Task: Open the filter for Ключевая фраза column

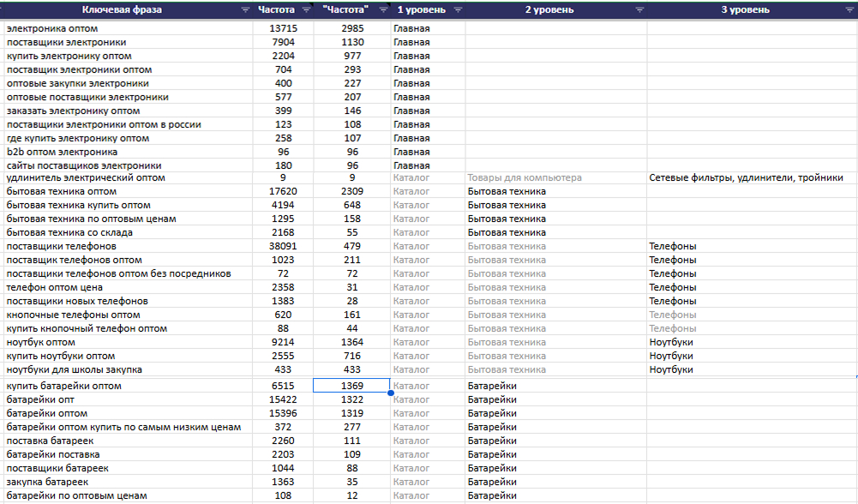Action: pyautogui.click(x=246, y=10)
